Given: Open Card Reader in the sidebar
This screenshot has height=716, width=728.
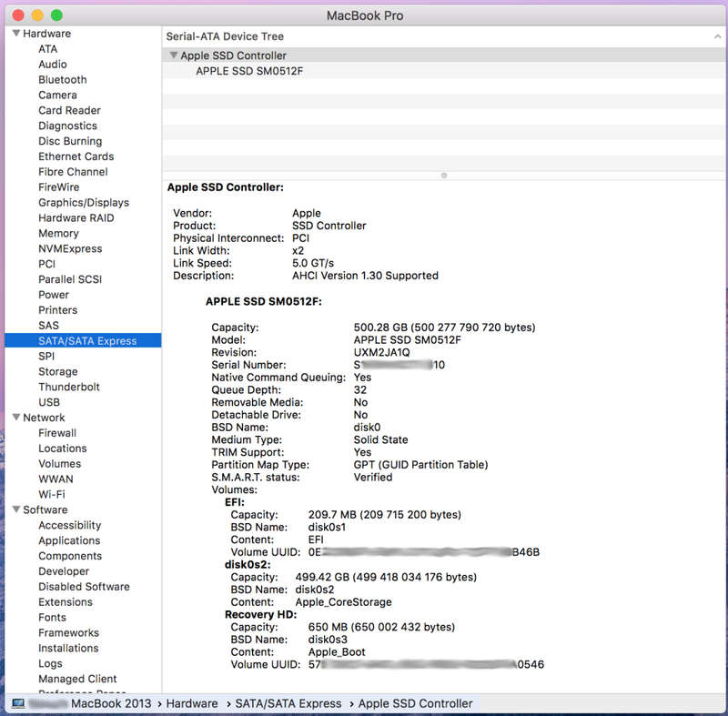Looking at the screenshot, I should click(70, 110).
